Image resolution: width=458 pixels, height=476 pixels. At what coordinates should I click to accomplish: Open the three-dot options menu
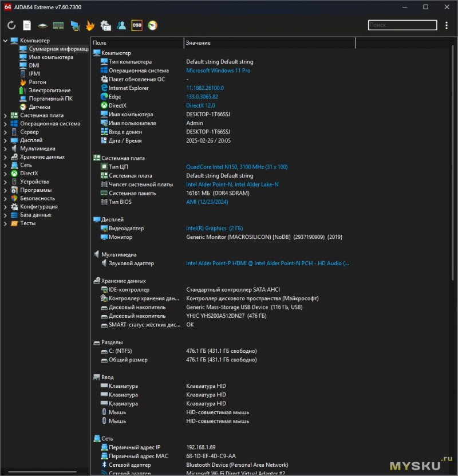coord(447,25)
